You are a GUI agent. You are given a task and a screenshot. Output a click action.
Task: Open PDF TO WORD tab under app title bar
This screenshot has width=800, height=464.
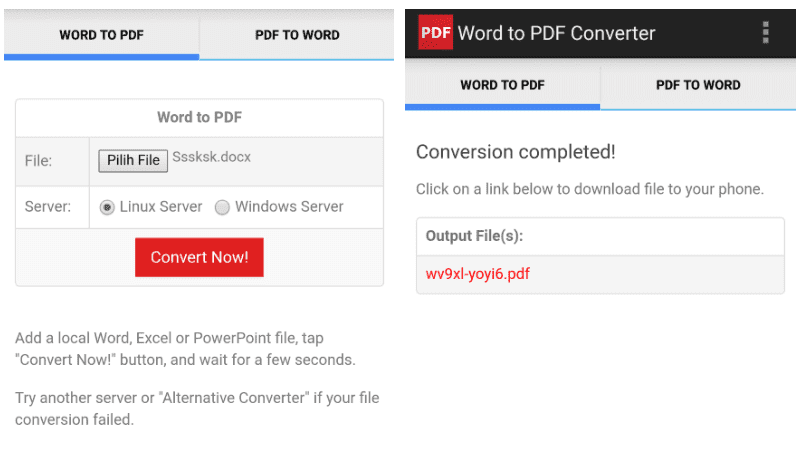[x=698, y=85]
